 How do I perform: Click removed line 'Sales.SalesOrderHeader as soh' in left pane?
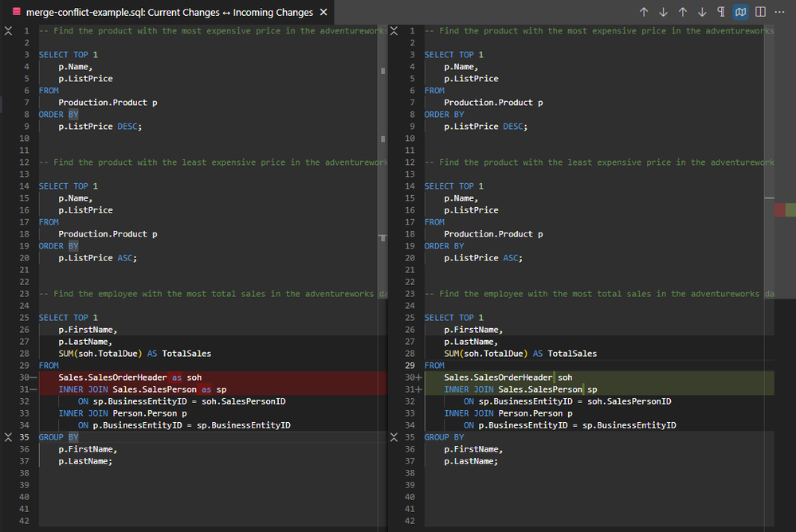(x=130, y=377)
